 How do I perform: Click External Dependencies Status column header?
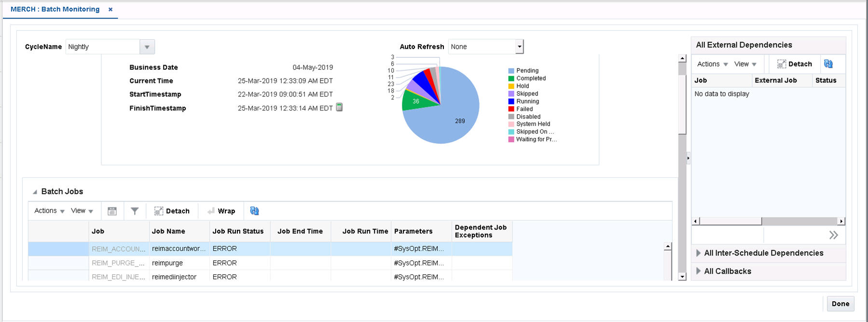829,80
